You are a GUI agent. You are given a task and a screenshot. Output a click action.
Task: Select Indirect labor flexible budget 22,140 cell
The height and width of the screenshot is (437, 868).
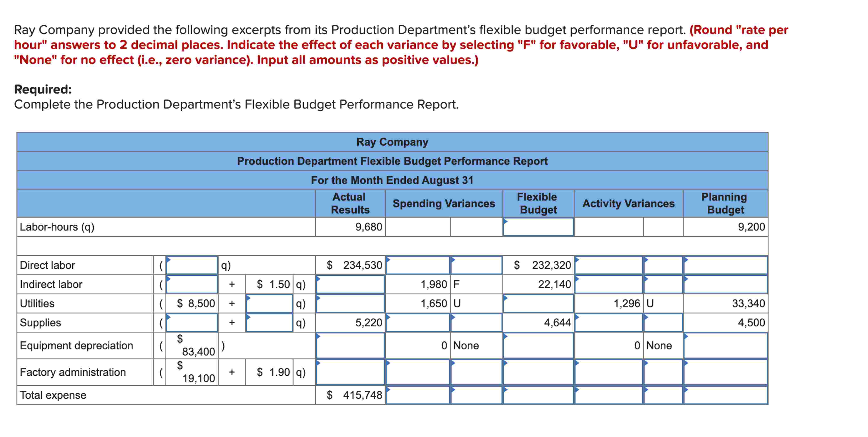point(538,284)
